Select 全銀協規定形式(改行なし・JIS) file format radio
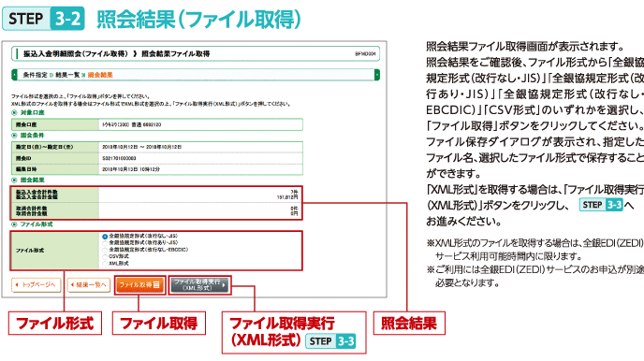The image size is (644, 361). (105, 237)
